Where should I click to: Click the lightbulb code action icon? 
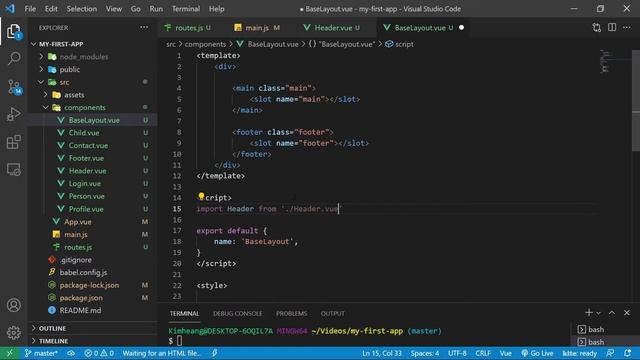(x=201, y=197)
